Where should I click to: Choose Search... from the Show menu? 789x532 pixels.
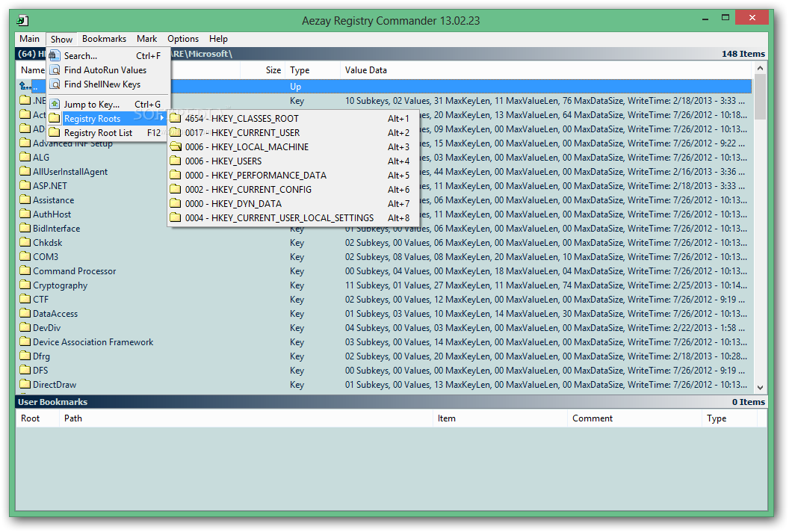point(108,56)
